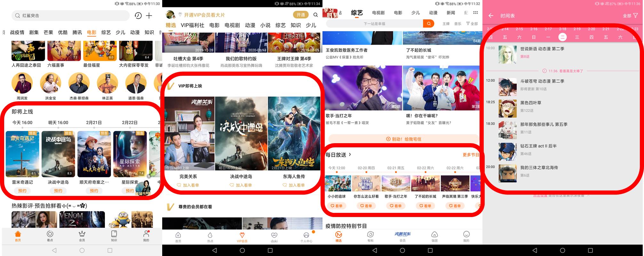644x256 pixels.
Task: Tap 王牌 quick filter in Mango TV
Action: tap(446, 24)
